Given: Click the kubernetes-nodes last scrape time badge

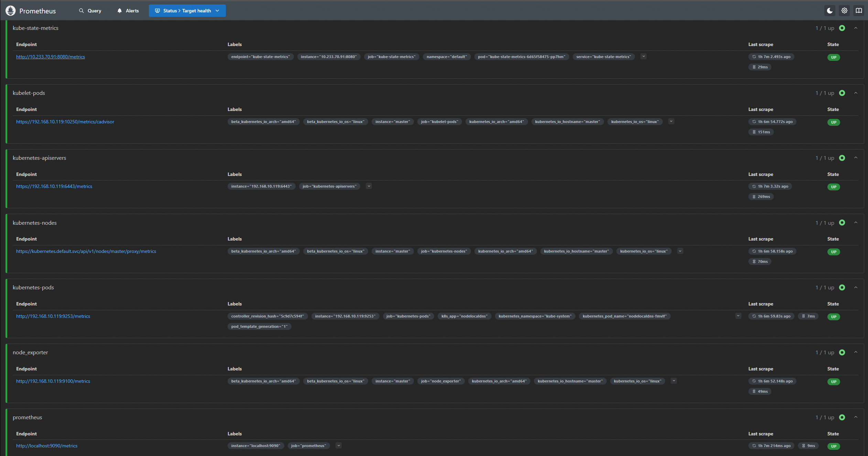Looking at the screenshot, I should (772, 252).
